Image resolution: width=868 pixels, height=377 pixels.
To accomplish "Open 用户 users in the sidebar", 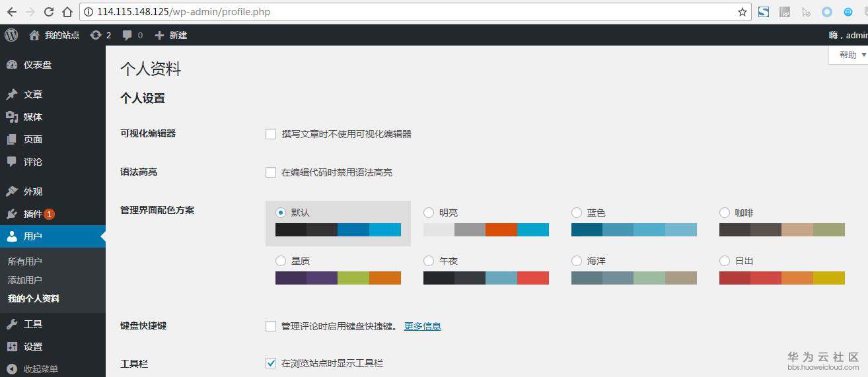I will (53, 236).
